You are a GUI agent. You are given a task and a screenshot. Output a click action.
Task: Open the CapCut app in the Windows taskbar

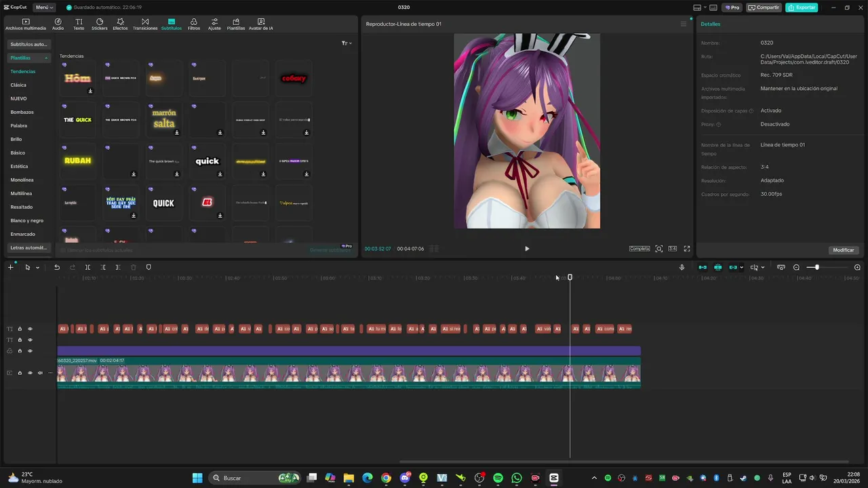[x=554, y=478]
